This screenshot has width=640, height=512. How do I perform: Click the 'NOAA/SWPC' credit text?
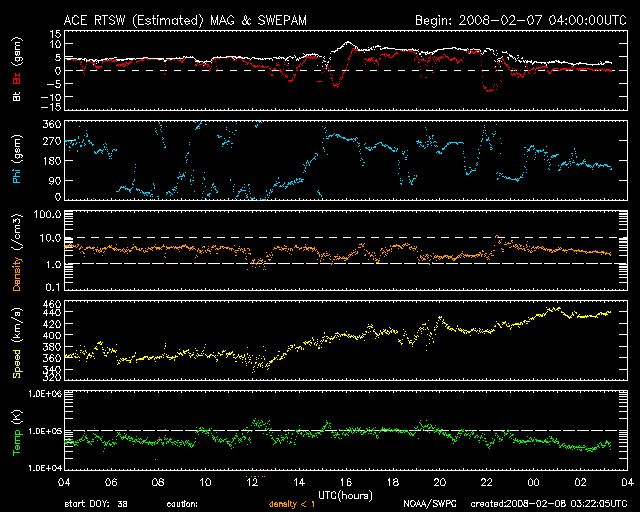coord(430,504)
